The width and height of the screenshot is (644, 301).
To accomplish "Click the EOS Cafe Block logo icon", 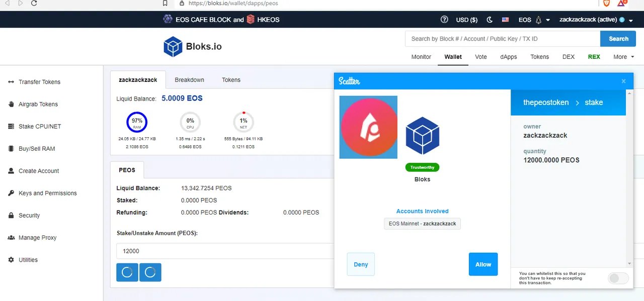I will (168, 19).
